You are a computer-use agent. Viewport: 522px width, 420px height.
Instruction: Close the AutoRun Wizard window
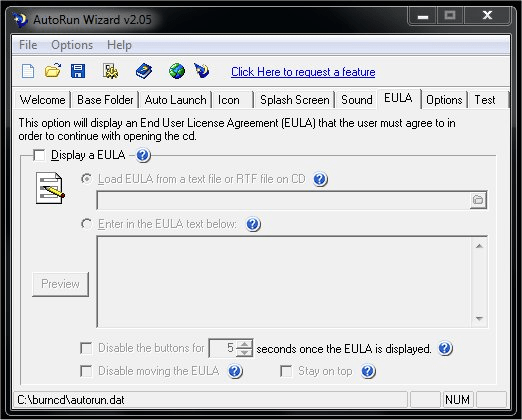pyautogui.click(x=487, y=15)
